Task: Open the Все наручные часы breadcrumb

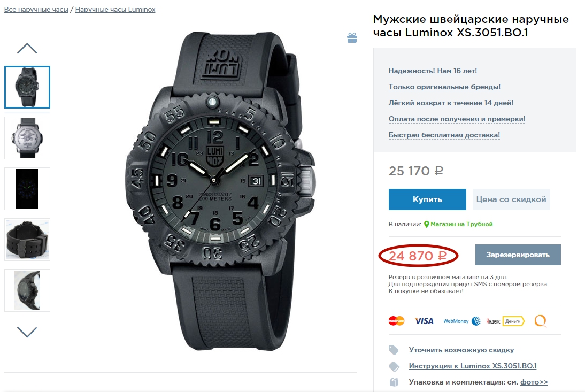Action: point(36,10)
